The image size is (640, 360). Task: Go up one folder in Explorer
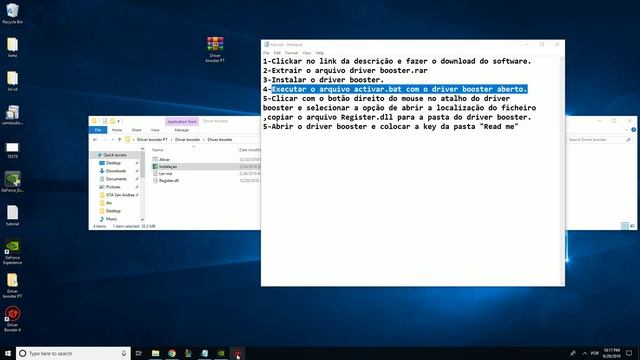[x=120, y=140]
